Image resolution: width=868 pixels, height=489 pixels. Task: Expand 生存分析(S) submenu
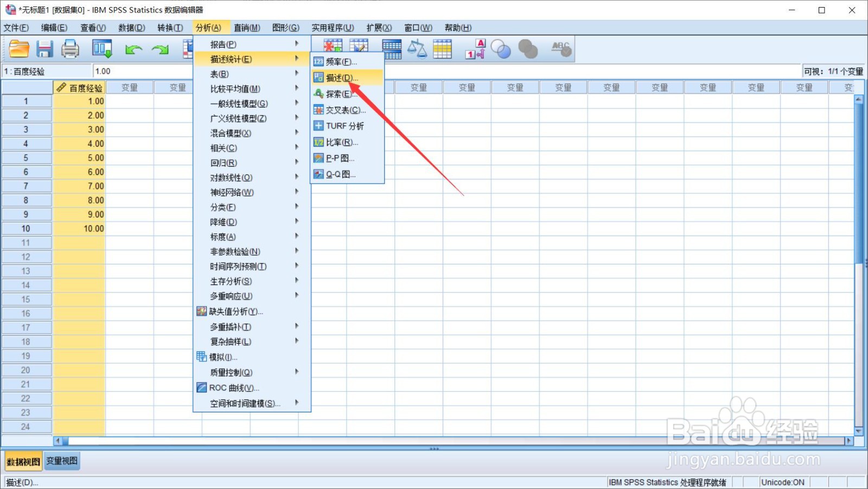pos(252,281)
